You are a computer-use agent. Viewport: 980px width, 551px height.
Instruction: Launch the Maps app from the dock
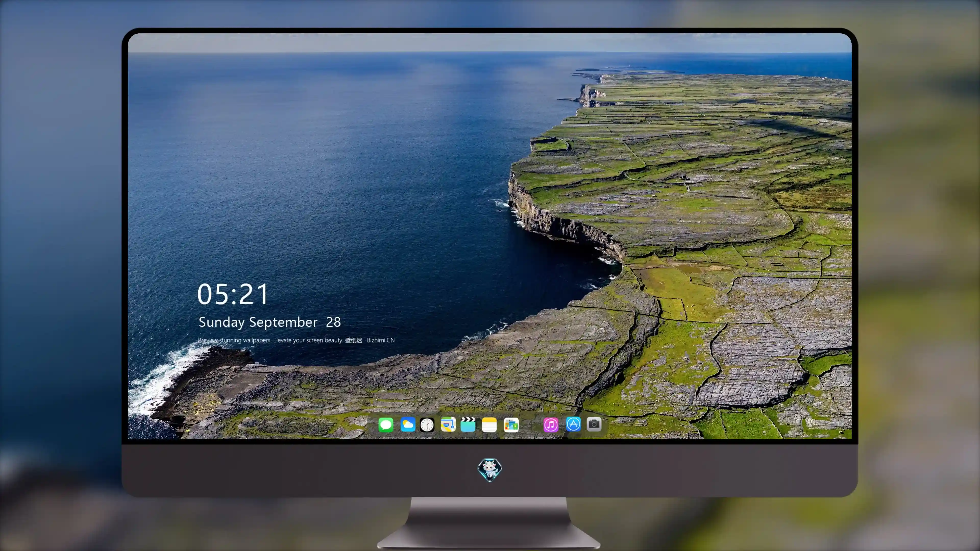coord(448,424)
